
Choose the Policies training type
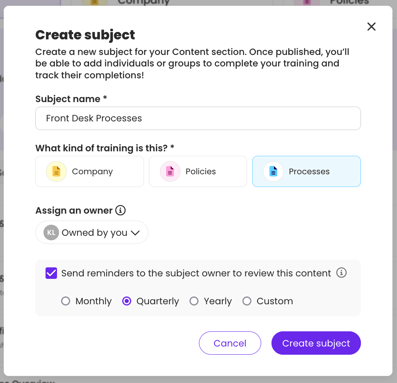(x=198, y=171)
